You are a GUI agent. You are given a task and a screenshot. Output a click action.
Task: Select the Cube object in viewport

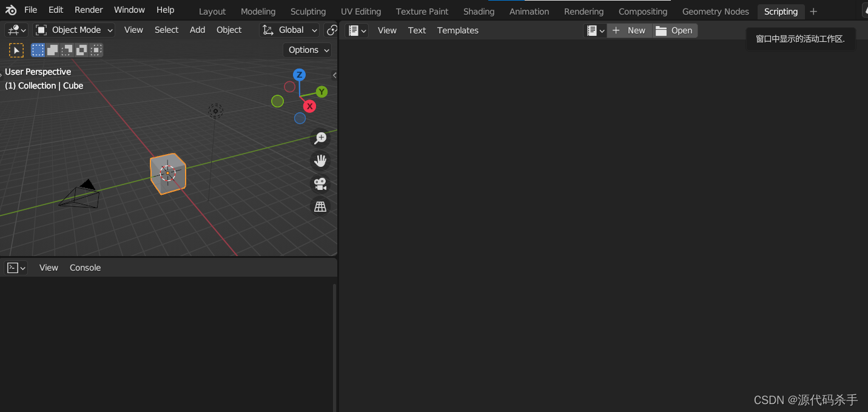(168, 174)
